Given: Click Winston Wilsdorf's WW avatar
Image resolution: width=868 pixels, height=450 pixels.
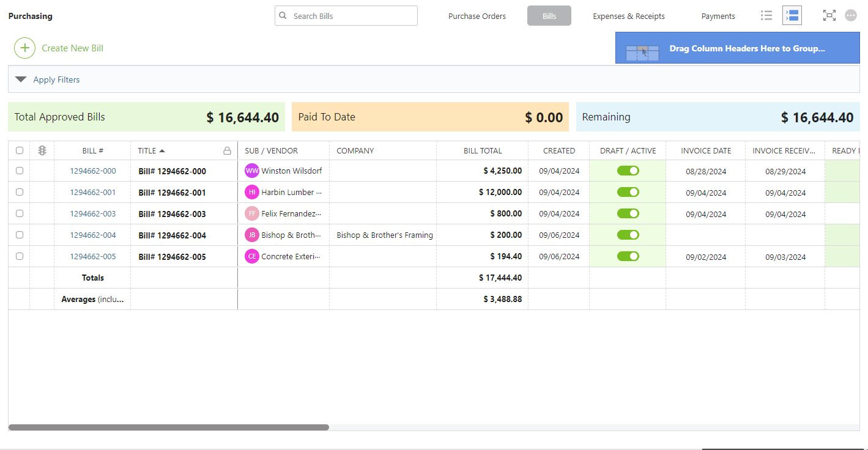Looking at the screenshot, I should coord(252,171).
